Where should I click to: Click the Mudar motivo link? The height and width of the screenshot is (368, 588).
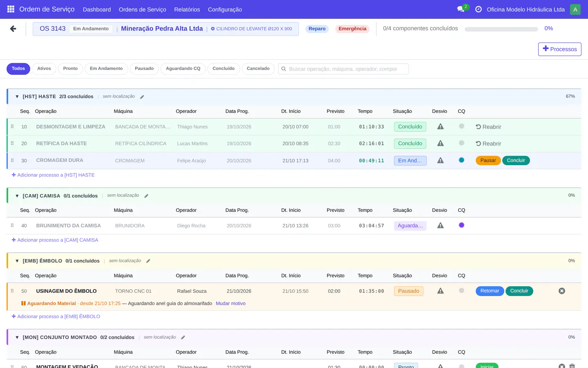click(x=230, y=303)
